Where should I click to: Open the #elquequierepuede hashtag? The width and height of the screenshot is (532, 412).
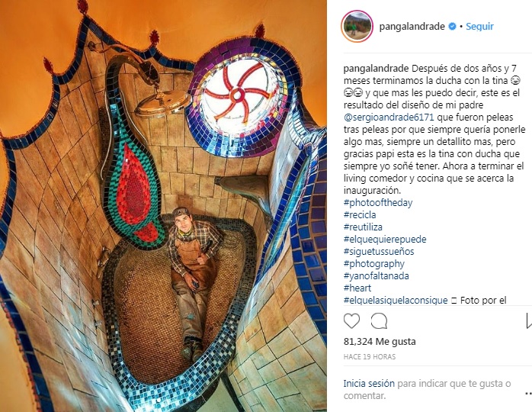tap(385, 240)
